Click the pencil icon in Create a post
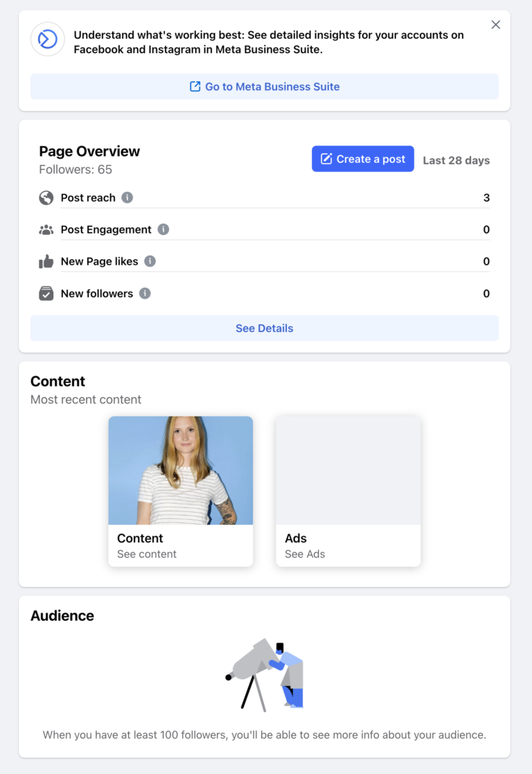Image resolution: width=532 pixels, height=774 pixels. (x=326, y=159)
